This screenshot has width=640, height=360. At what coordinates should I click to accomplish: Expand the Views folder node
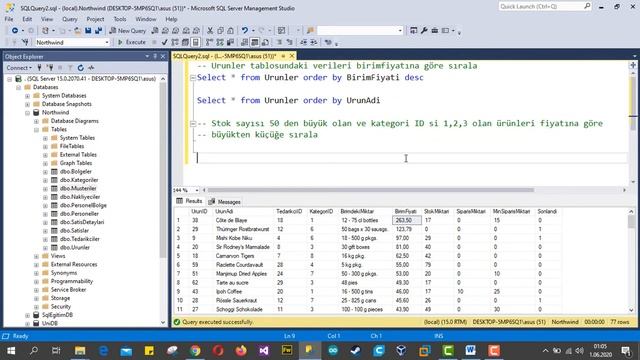pyautogui.click(x=36, y=256)
